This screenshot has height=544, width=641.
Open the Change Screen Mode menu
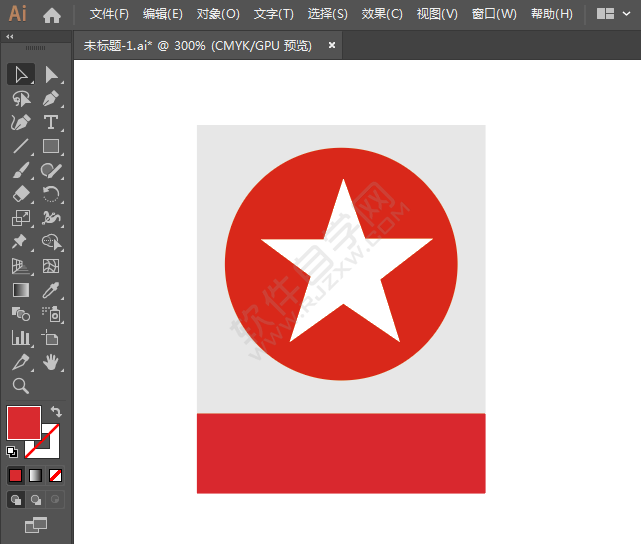click(x=36, y=523)
